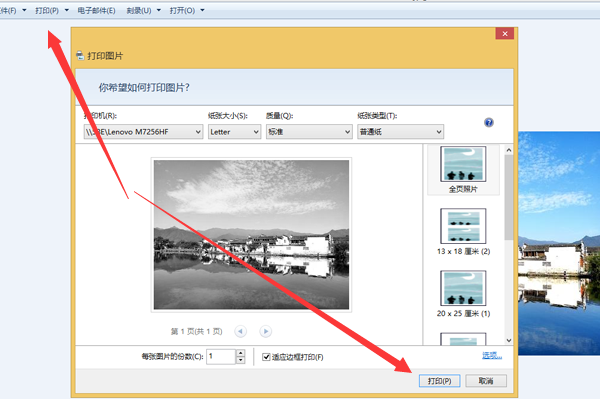Viewport: 600px width, 399px height.
Task: Click the dropdown arrow next to 打开(O) menu
Action: (202, 10)
